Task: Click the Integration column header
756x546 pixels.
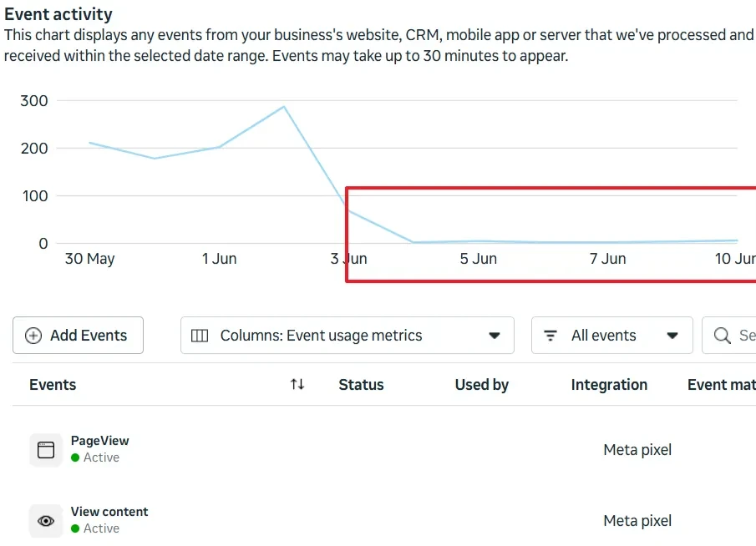Action: (609, 385)
